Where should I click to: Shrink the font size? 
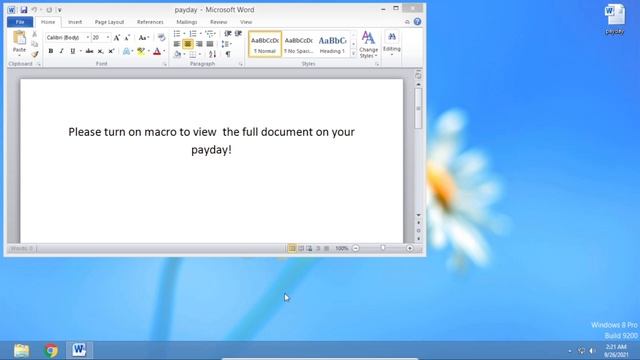click(x=127, y=38)
